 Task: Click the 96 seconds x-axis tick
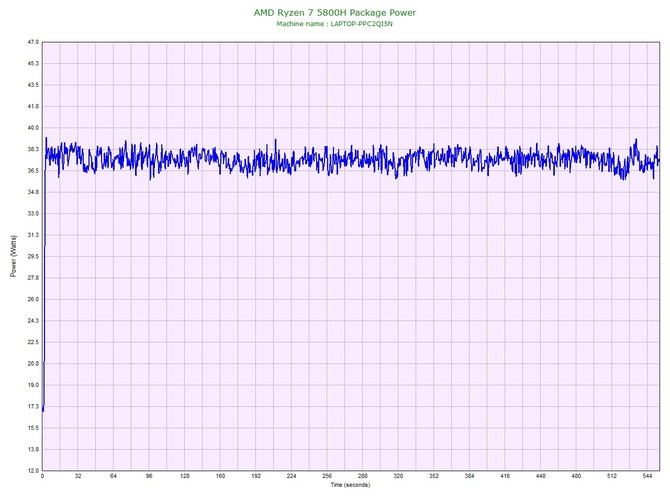[x=149, y=476]
